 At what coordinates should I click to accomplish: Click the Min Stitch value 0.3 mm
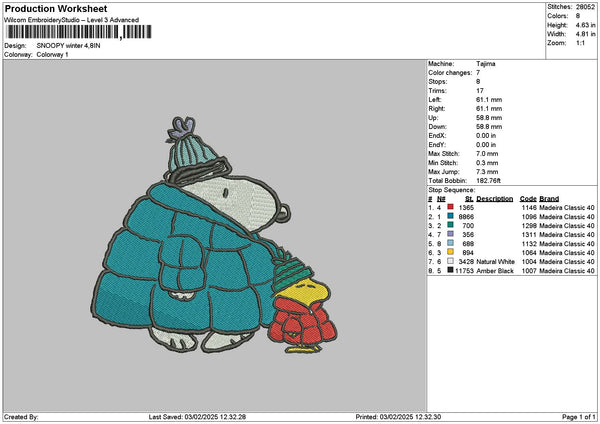(x=487, y=163)
